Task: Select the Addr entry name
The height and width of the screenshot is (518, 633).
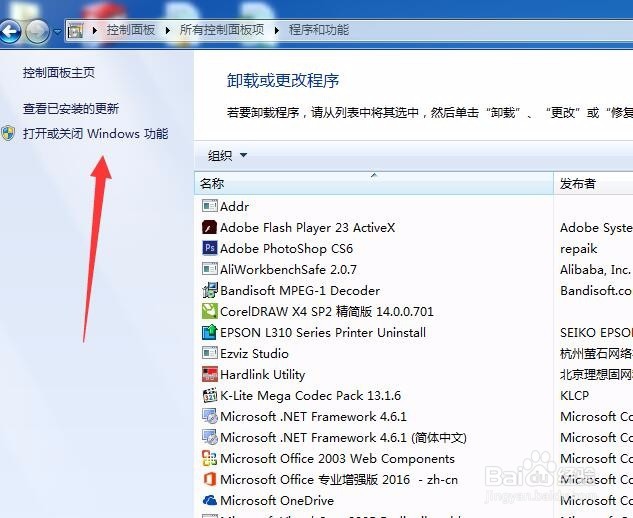Action: pos(235,206)
